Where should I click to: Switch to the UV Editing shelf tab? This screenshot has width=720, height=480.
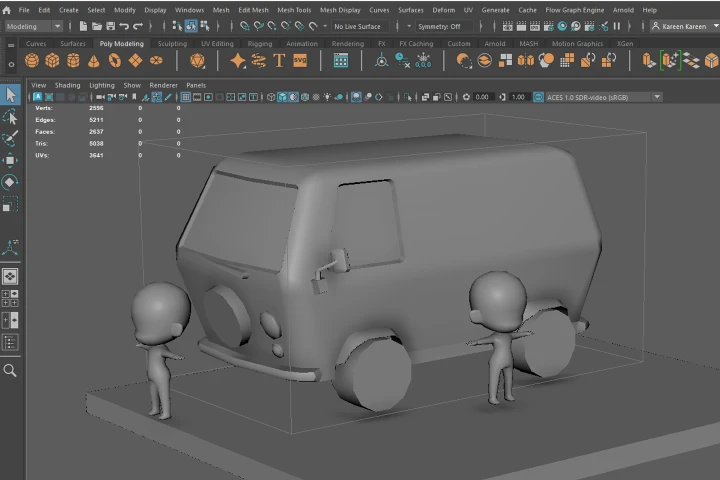[x=217, y=44]
